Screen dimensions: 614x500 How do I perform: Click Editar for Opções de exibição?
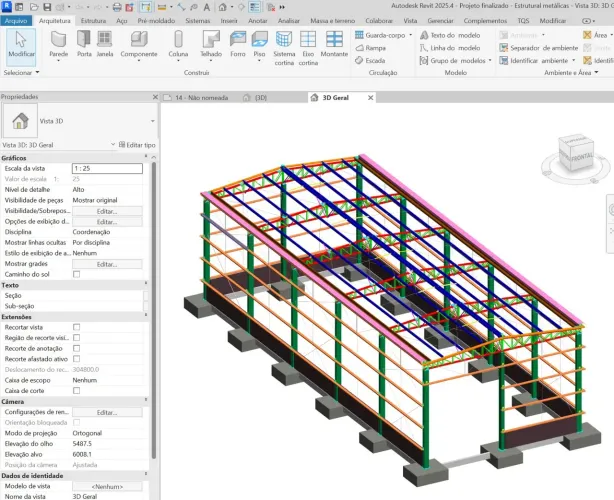click(x=107, y=222)
